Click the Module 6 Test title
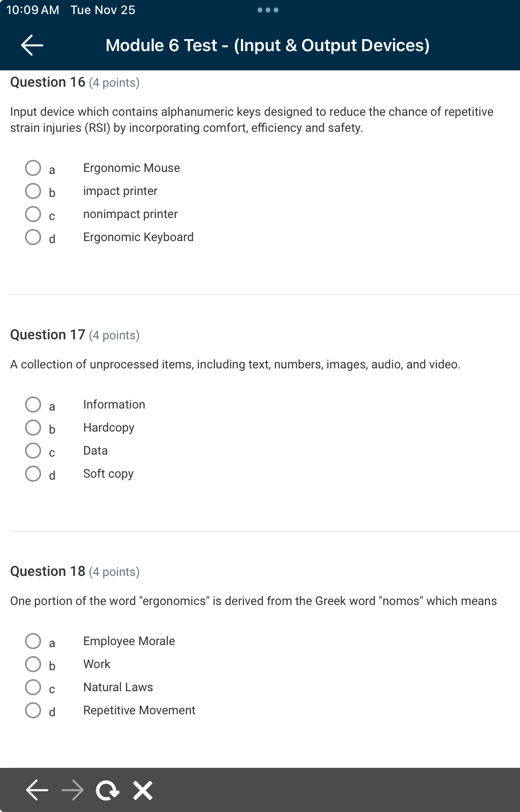Viewport: 520px width, 812px height. [x=268, y=45]
